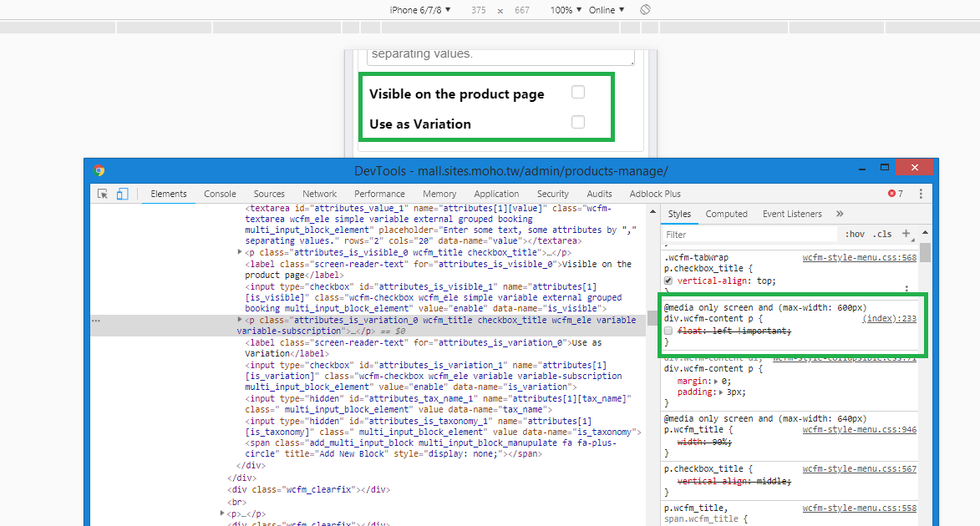This screenshot has width=980, height=526.
Task: Select the span add_multi_input_block element line
Action: click(x=430, y=448)
